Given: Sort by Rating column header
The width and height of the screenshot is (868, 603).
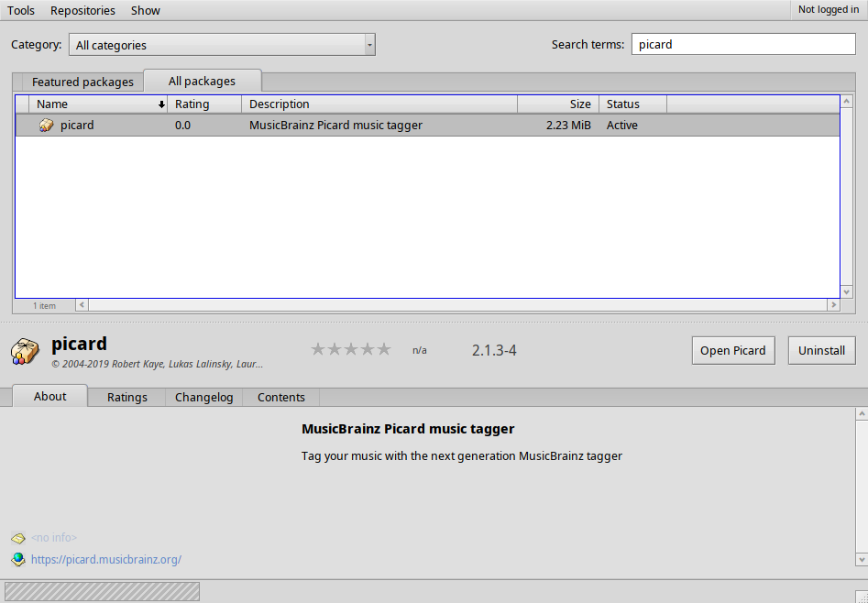Looking at the screenshot, I should pos(204,104).
